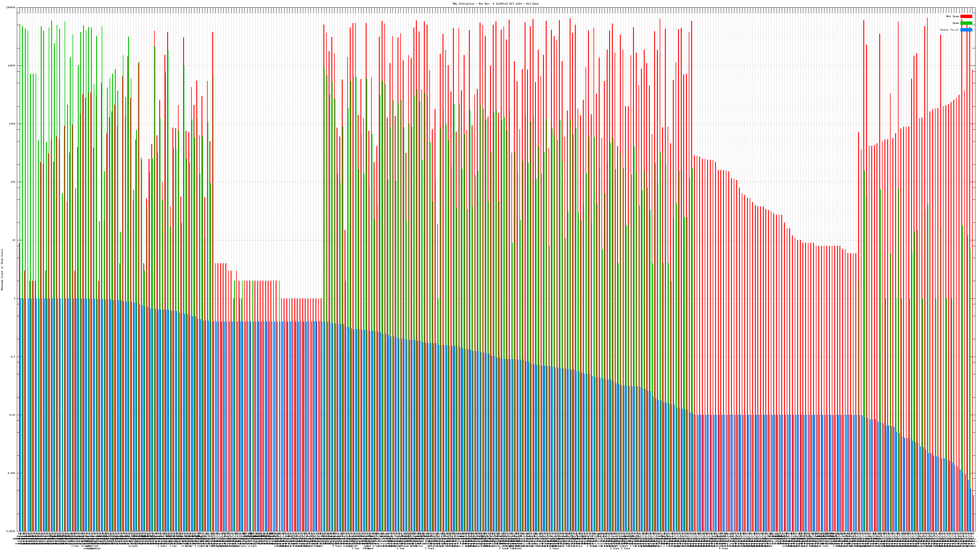Click the 100 y-axis tick label
The width and height of the screenshot is (980, 551).
click(x=13, y=182)
